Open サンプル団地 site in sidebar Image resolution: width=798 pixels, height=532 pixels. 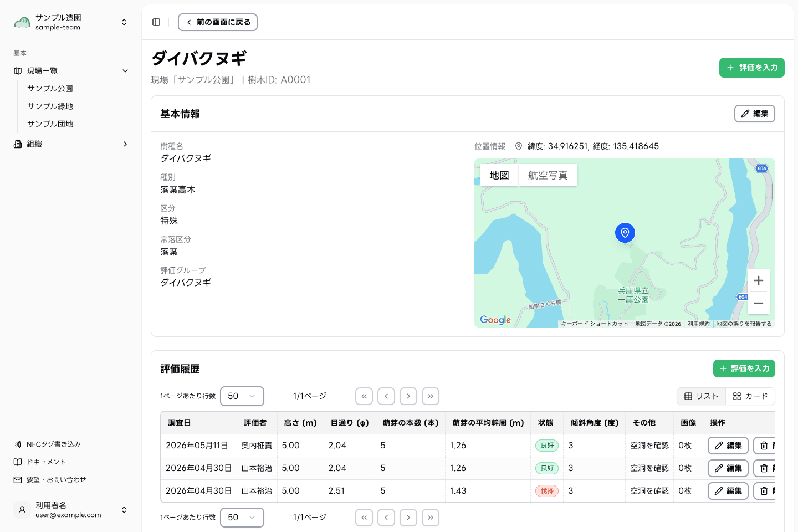(x=50, y=124)
